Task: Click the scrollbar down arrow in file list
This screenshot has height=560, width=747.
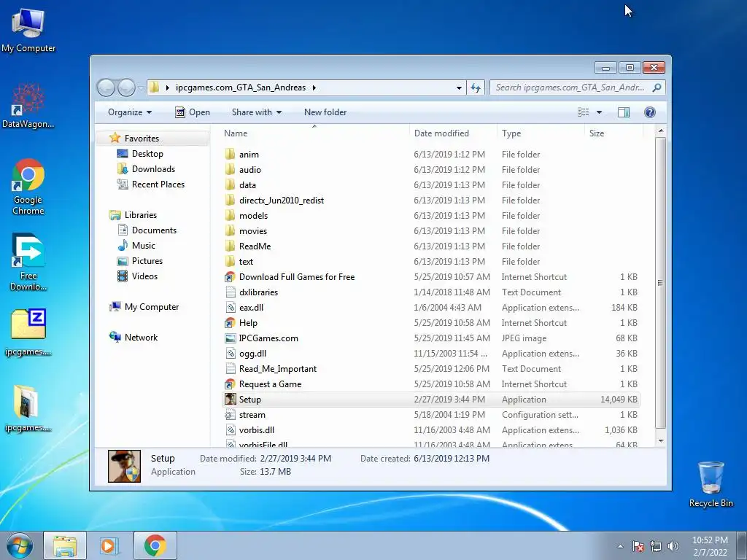Action: tap(660, 441)
